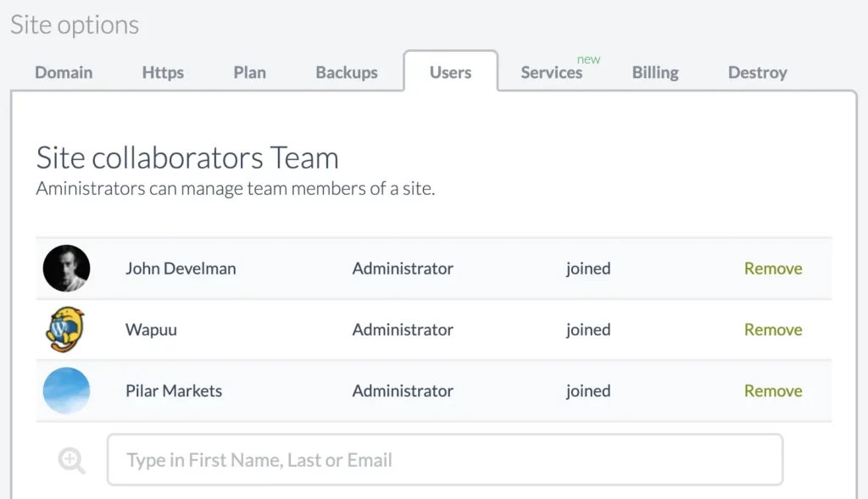Switch to the Https tab
The width and height of the screenshot is (868, 499).
tap(163, 73)
